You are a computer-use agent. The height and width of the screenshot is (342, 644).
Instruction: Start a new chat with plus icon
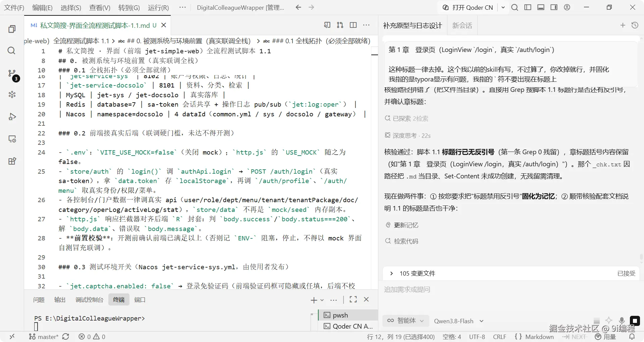coord(623,25)
